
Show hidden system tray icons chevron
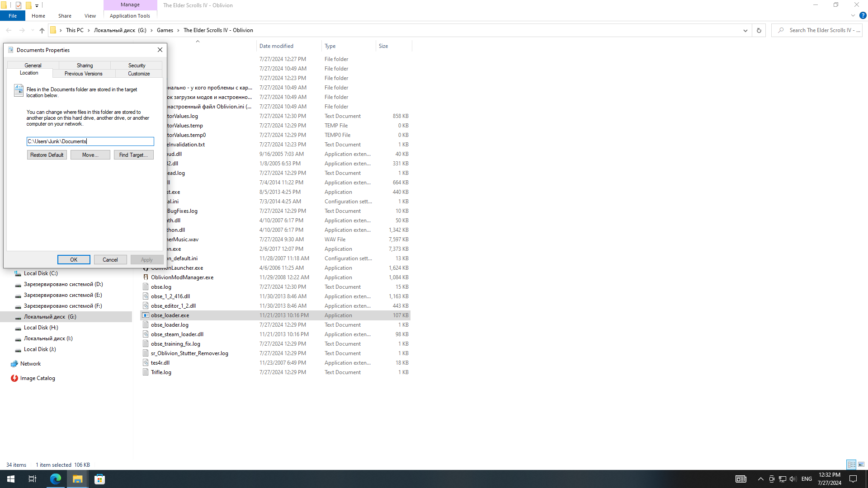(760, 479)
